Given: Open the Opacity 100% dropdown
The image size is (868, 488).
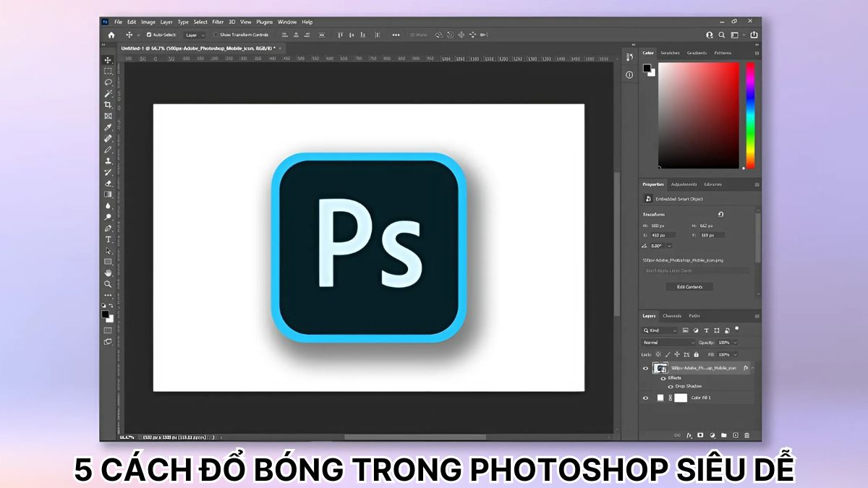Looking at the screenshot, I should (x=735, y=343).
